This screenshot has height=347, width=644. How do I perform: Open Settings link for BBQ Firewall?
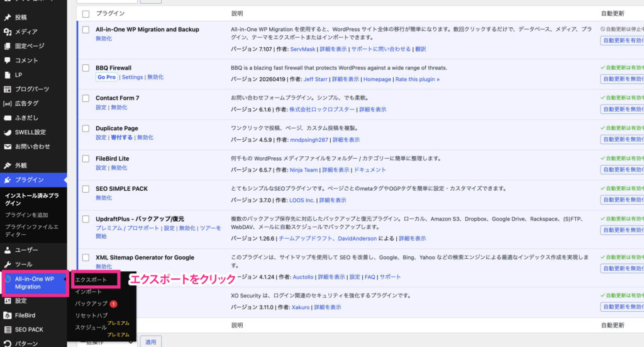point(132,77)
